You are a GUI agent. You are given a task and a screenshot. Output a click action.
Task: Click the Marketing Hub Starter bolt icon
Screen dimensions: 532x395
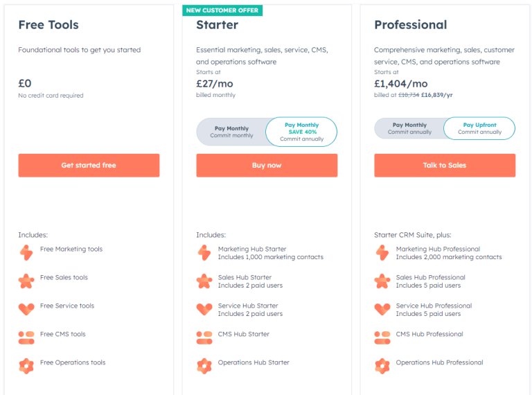click(x=204, y=253)
